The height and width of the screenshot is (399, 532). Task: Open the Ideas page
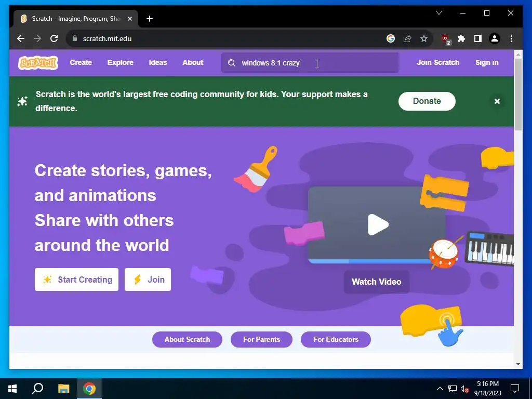coord(158,62)
